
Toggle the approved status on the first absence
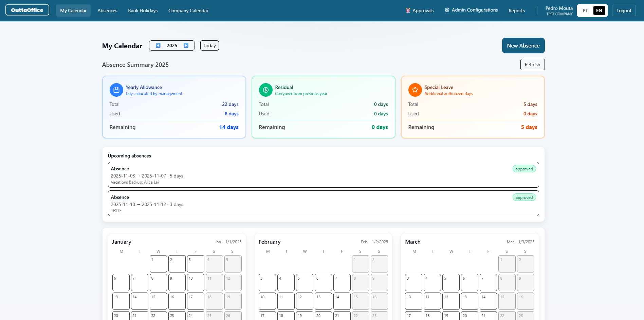click(x=524, y=169)
